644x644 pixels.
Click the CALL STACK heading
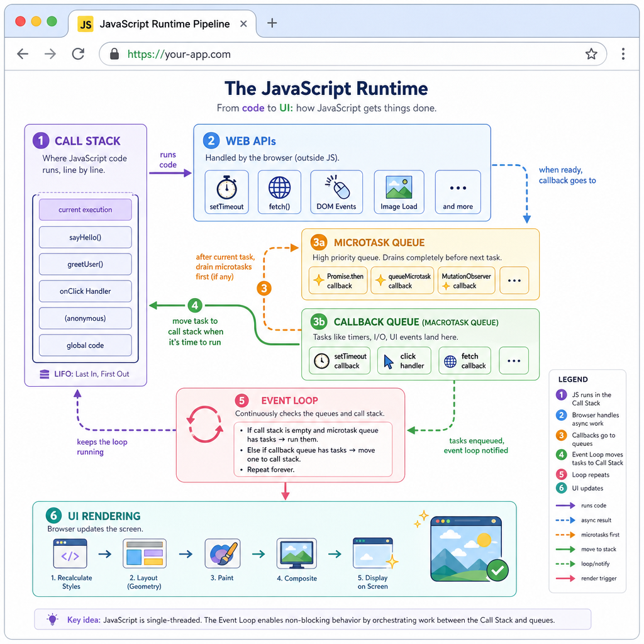click(87, 141)
